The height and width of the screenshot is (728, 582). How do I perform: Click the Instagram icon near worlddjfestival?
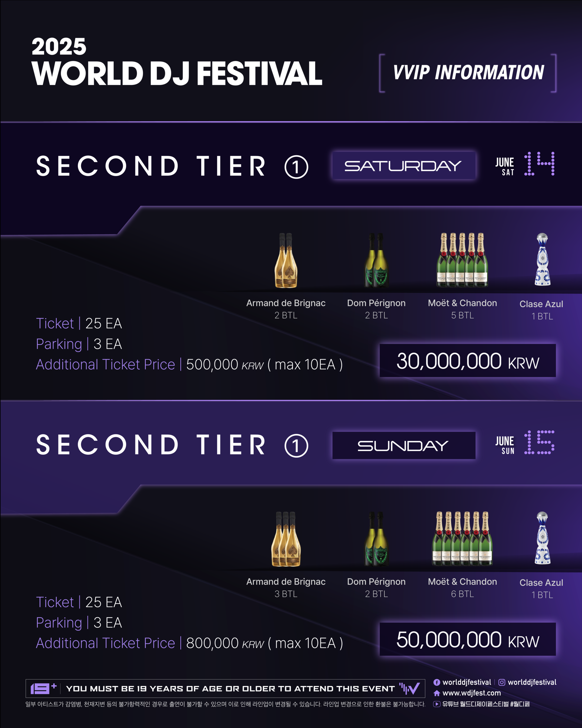[x=502, y=682]
